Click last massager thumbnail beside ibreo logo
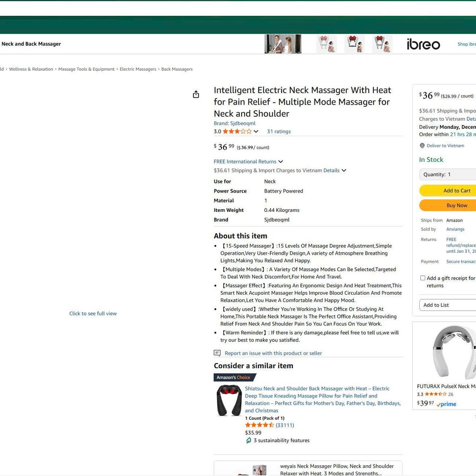Screen dimensions: 476x476 click(383, 44)
